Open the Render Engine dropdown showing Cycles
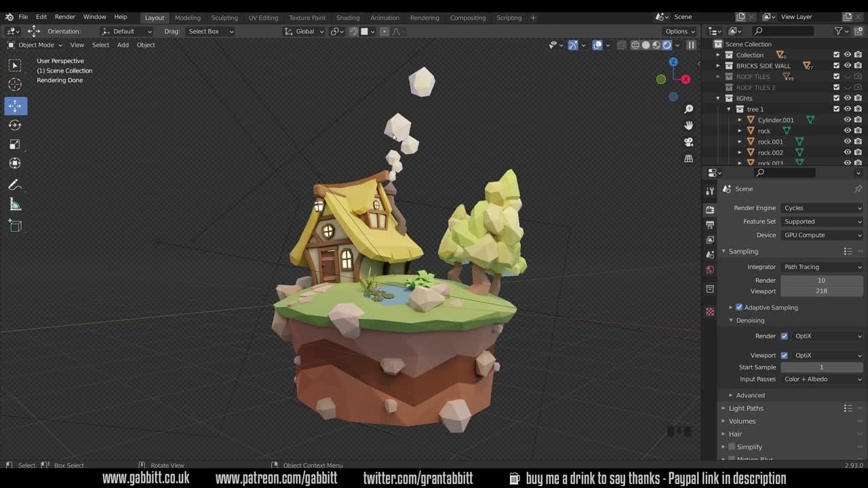The width and height of the screenshot is (868, 488). pos(822,208)
